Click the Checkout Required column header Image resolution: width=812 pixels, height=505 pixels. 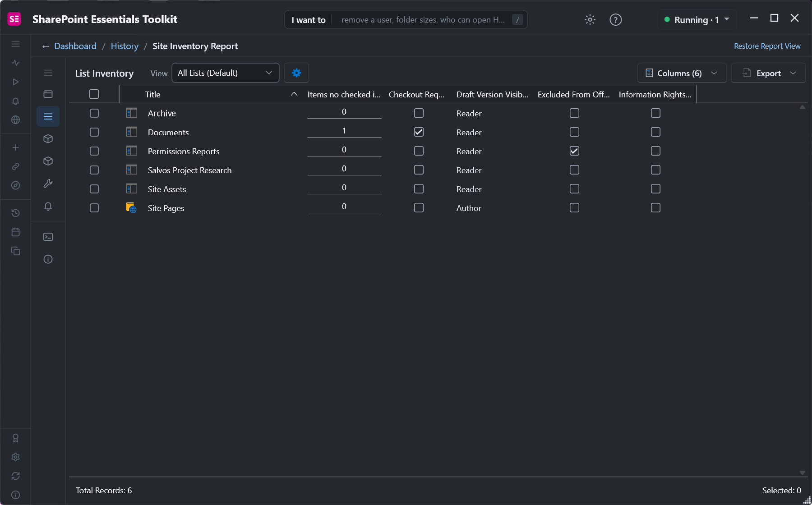click(417, 95)
